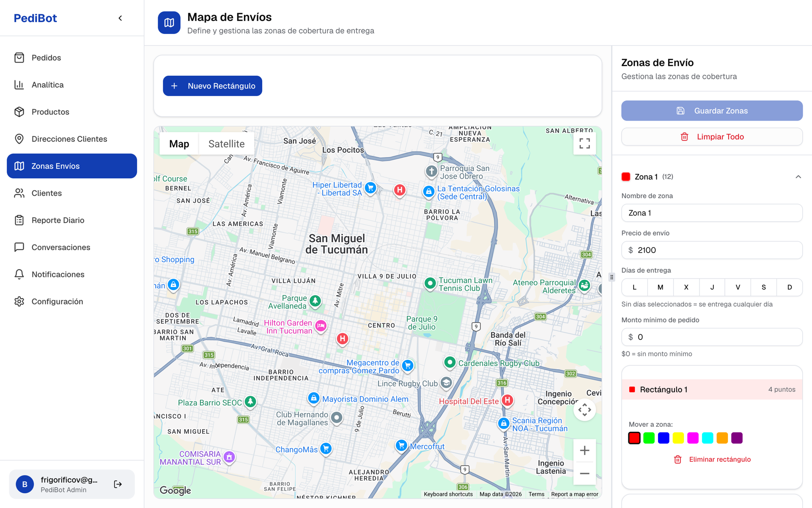The image size is (812, 508).
Task: Open Conversaciones from the sidebar
Action: [72, 247]
